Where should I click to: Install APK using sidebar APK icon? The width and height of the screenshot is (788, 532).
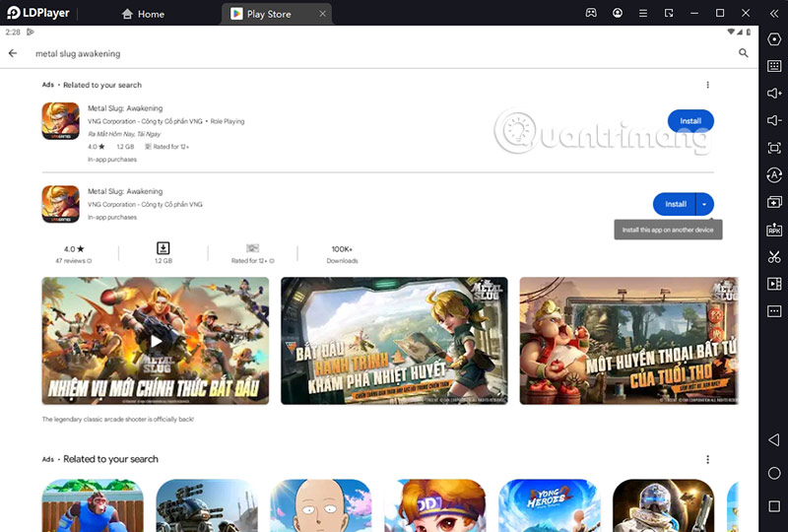(x=774, y=230)
